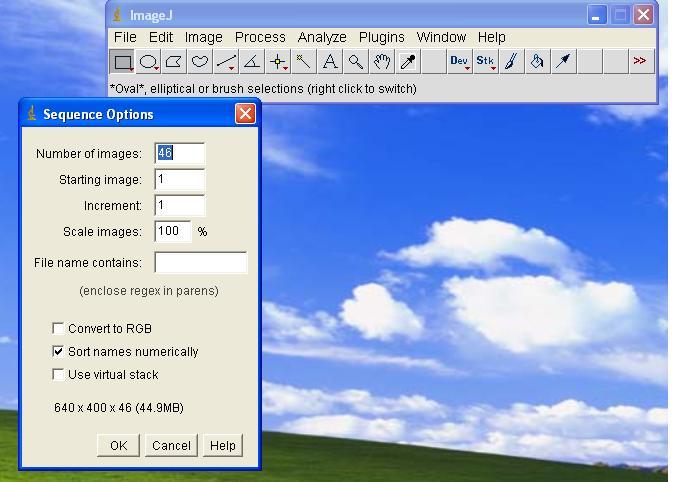683x482 pixels.
Task: Cancel the Sequence Options dialog
Action: coord(171,445)
